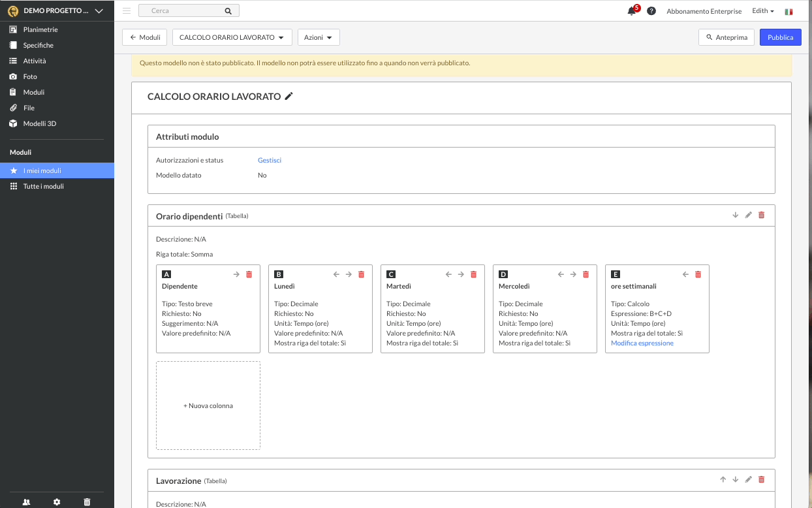The width and height of the screenshot is (812, 508).
Task: Move Lavorazione section up
Action: pos(723,479)
